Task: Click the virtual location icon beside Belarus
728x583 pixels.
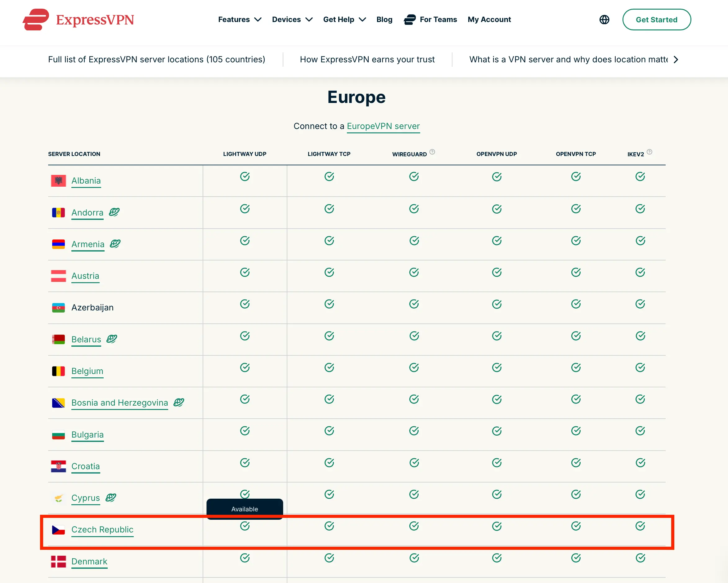Action: (x=111, y=339)
